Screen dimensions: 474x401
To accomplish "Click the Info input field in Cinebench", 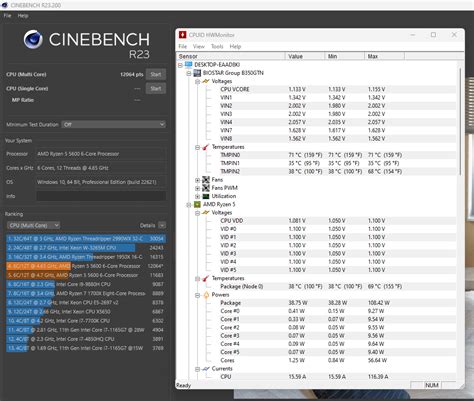I will coord(101,196).
